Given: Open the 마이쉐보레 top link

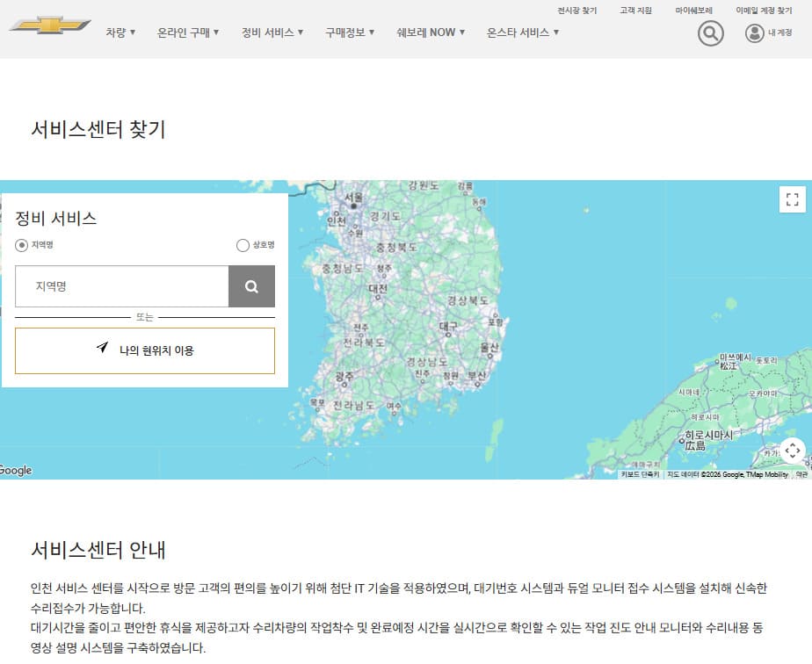Looking at the screenshot, I should (x=694, y=11).
